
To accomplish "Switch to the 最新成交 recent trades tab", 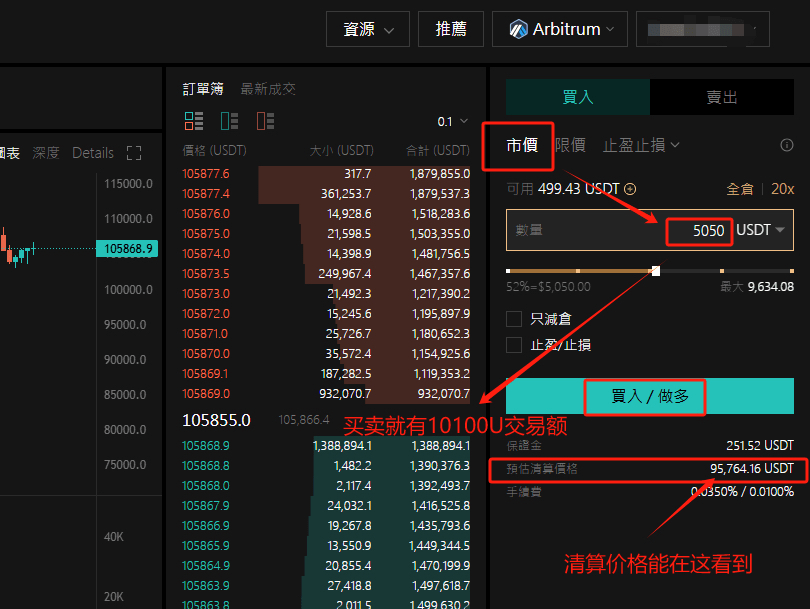I will (268, 89).
